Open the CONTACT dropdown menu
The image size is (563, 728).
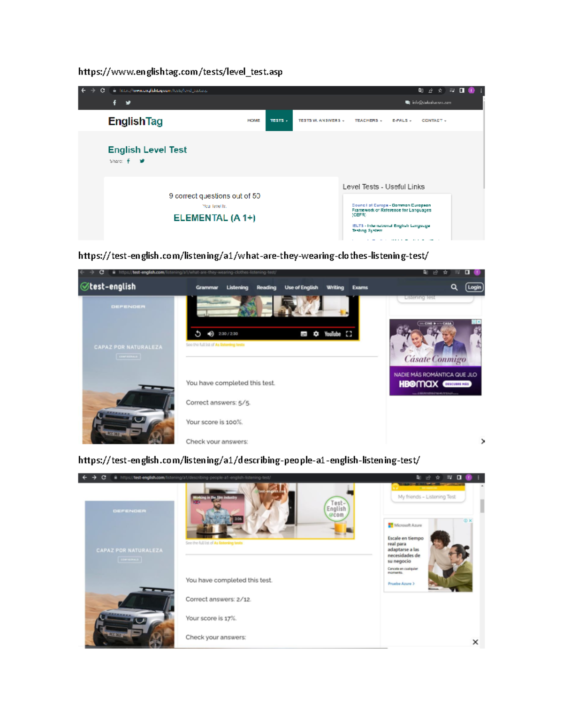434,120
